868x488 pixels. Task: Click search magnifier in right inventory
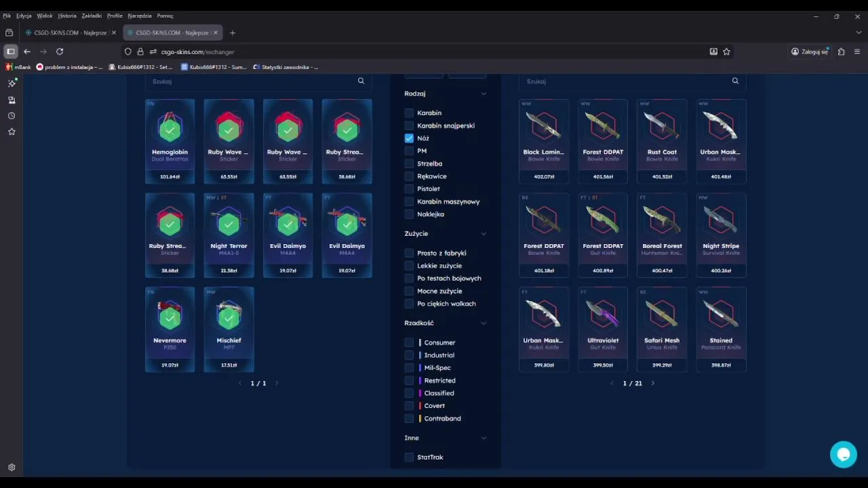pos(735,81)
